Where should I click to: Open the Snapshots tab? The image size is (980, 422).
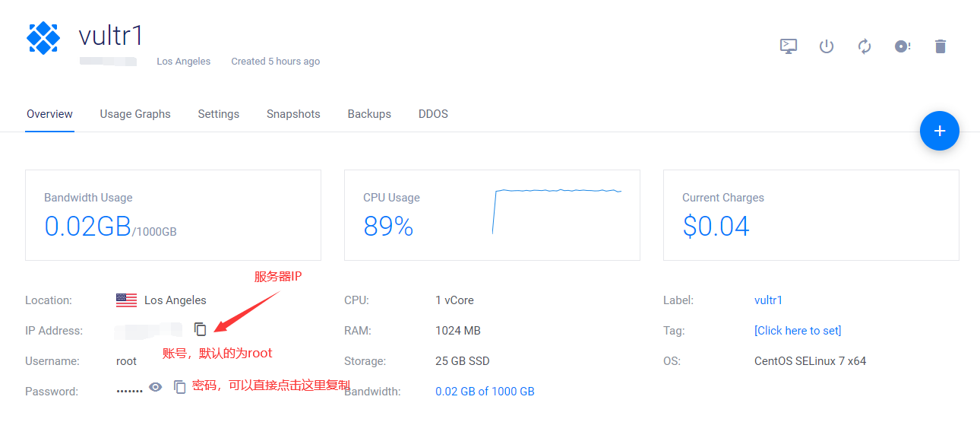point(293,114)
